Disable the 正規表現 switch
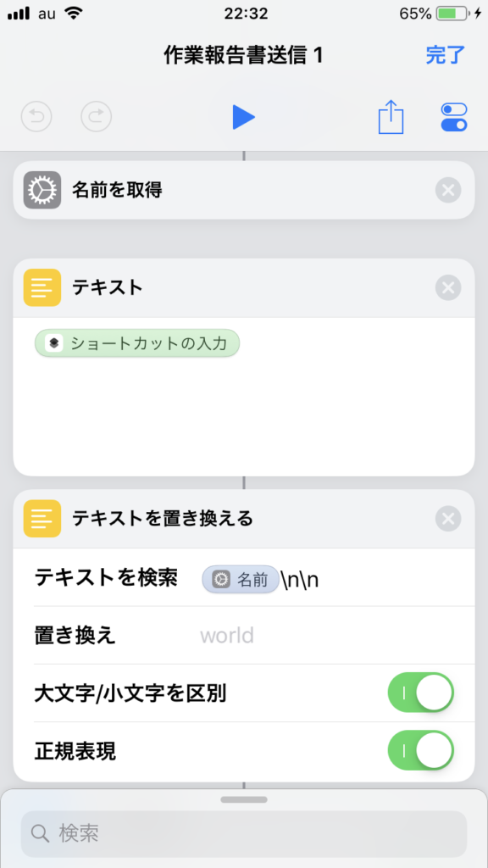This screenshot has height=868, width=488. [421, 750]
